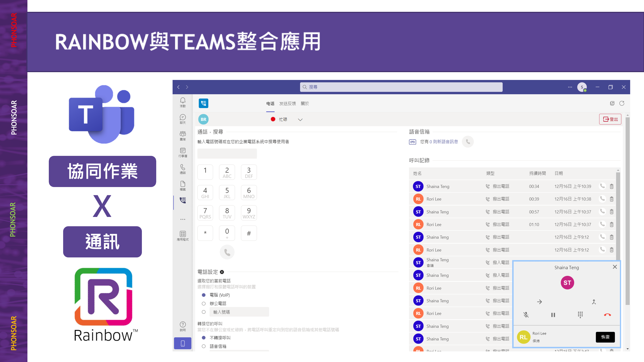Click the 類型 column header
The width and height of the screenshot is (644, 362).
(x=490, y=173)
